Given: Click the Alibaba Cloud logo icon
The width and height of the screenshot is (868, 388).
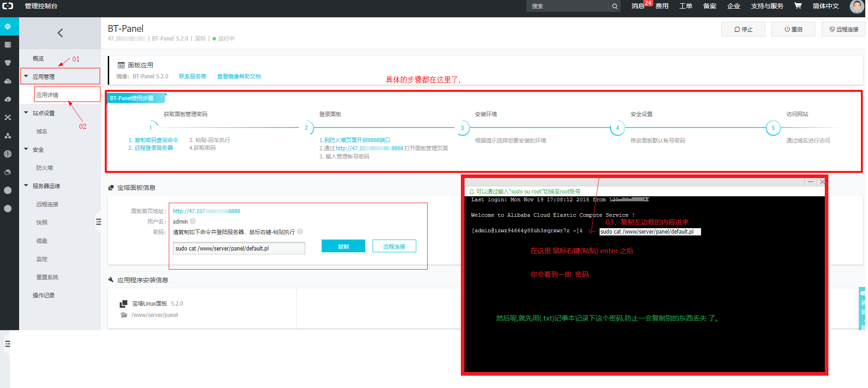Looking at the screenshot, I should (x=8, y=6).
